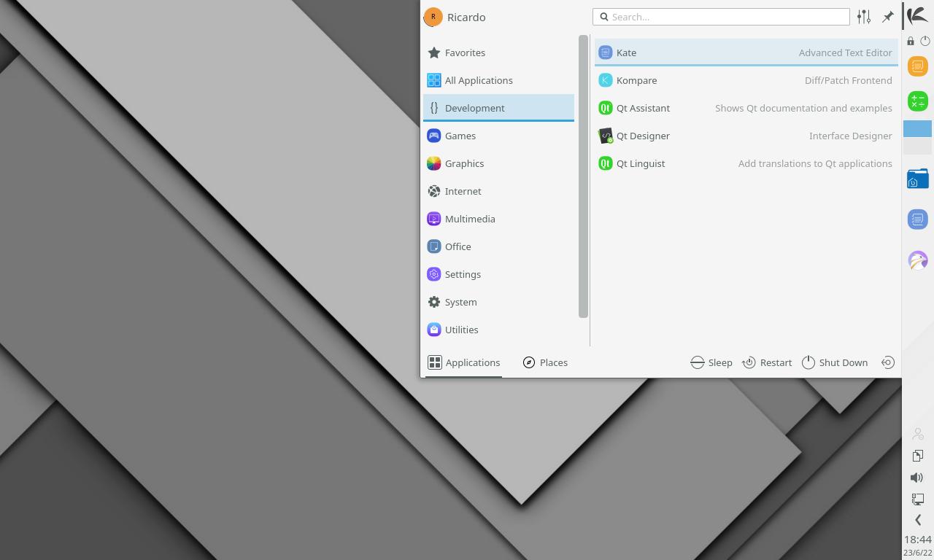Click the Sleep button
934x560 pixels.
point(711,362)
